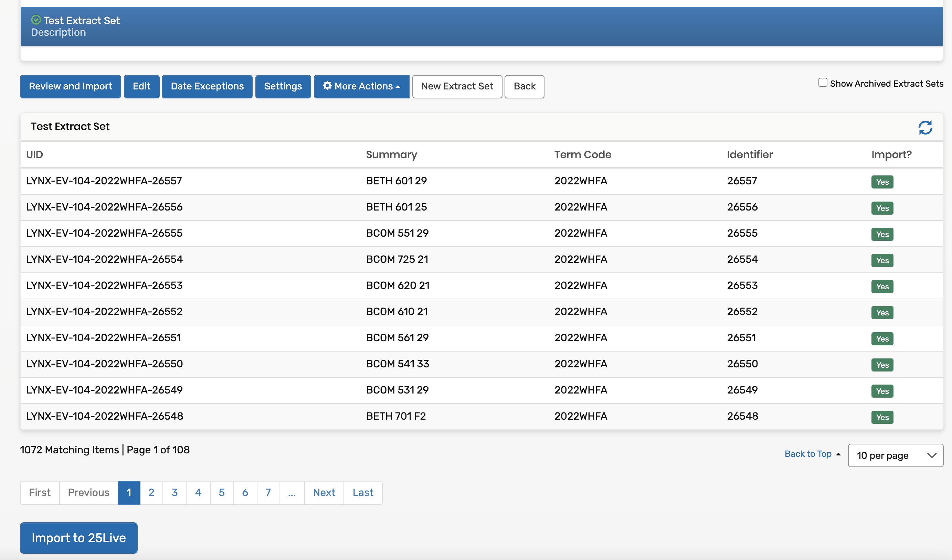This screenshot has height=560, width=952.
Task: Open the More Actions dropdown menu
Action: 361,86
